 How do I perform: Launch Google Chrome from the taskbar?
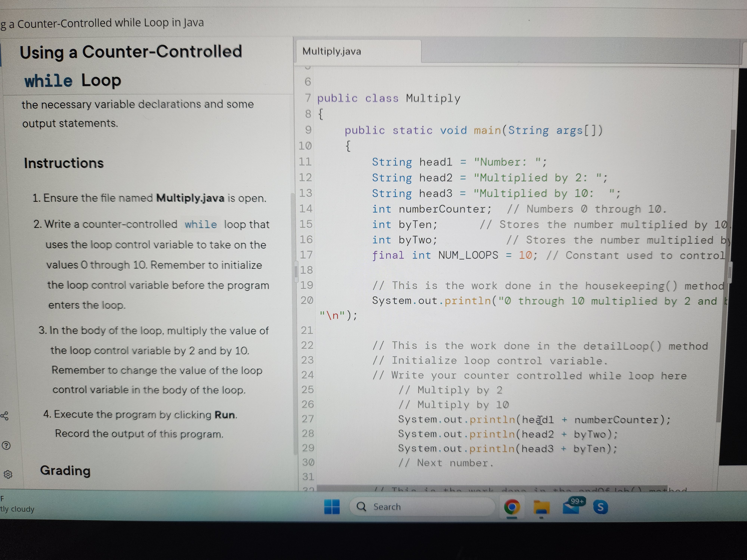point(512,507)
